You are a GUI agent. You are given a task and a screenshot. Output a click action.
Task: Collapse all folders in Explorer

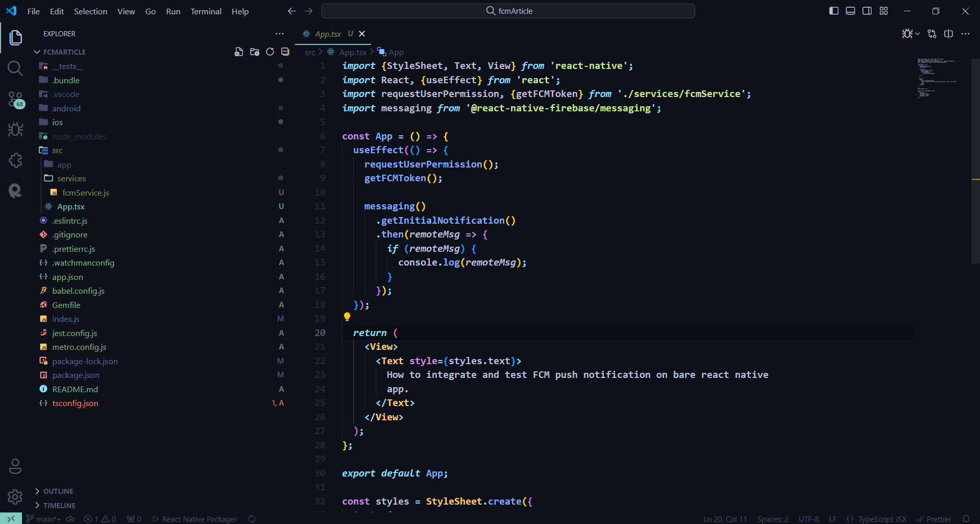tap(285, 52)
